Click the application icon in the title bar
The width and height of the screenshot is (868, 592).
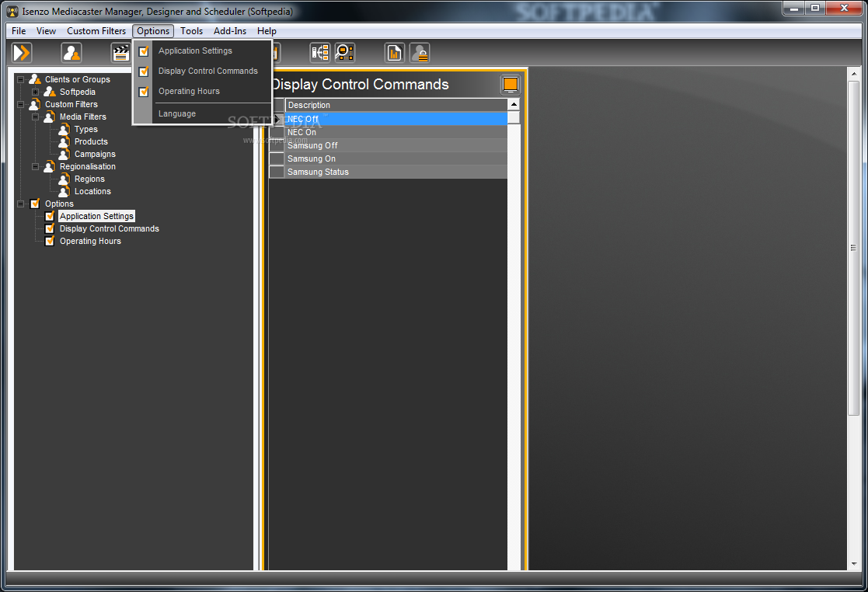[12, 11]
